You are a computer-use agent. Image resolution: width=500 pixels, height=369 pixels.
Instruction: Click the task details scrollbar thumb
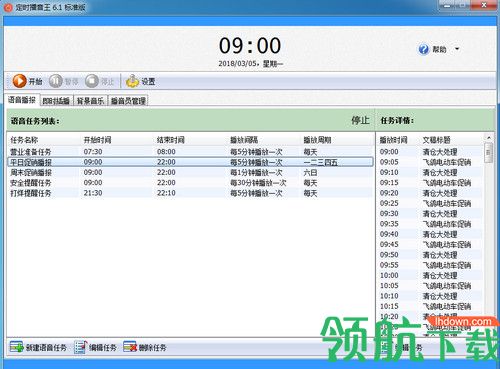(489, 153)
